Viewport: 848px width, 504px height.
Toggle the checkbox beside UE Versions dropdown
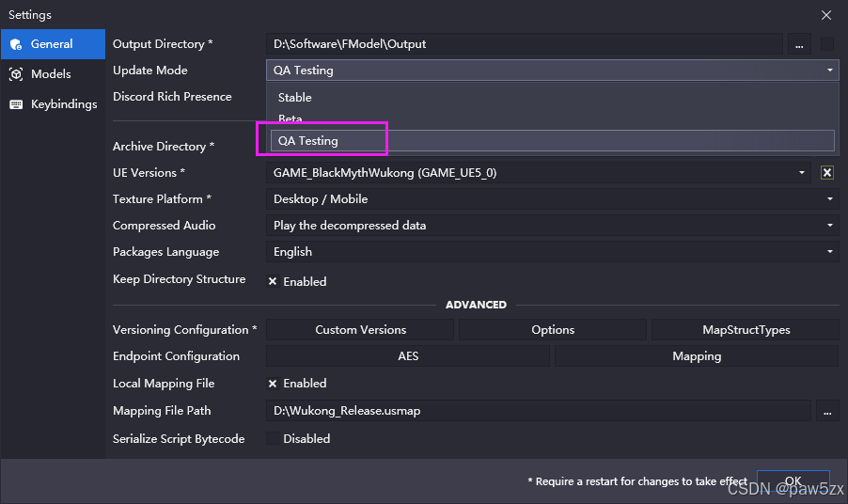(827, 173)
